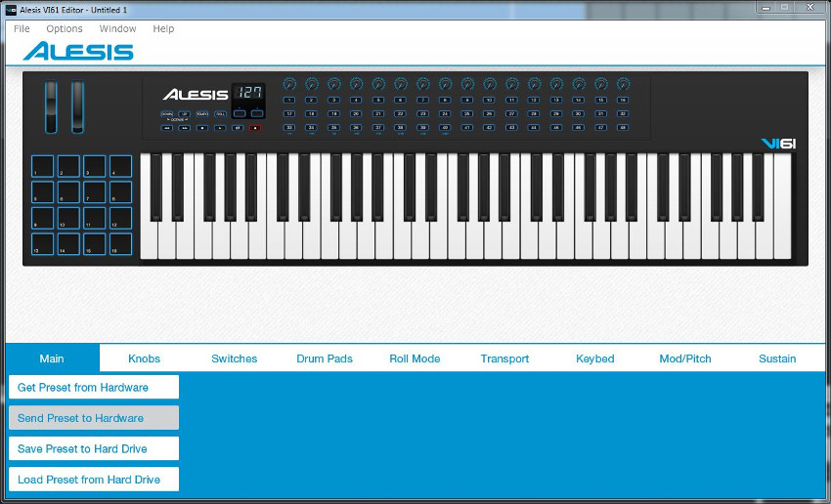The width and height of the screenshot is (831, 504).
Task: Click the fast-forward transport button
Action: [185, 128]
